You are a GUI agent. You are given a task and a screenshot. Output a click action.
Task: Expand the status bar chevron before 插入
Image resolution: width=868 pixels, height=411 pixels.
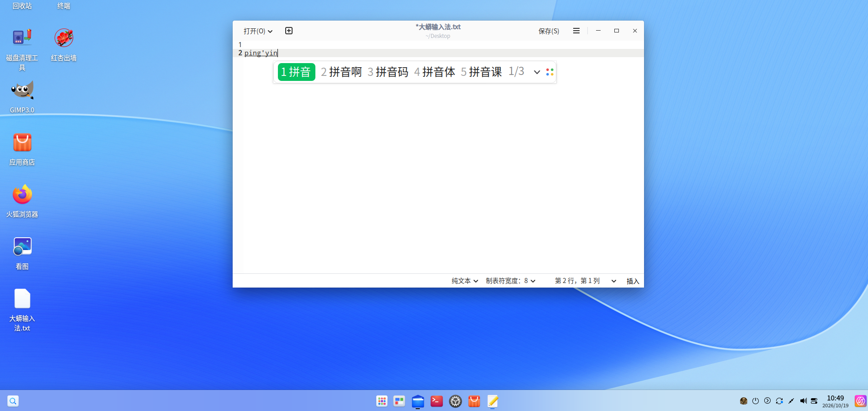click(614, 281)
